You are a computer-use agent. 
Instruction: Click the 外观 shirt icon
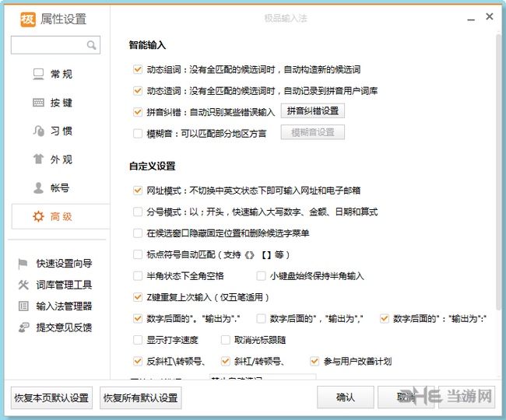tap(38, 159)
